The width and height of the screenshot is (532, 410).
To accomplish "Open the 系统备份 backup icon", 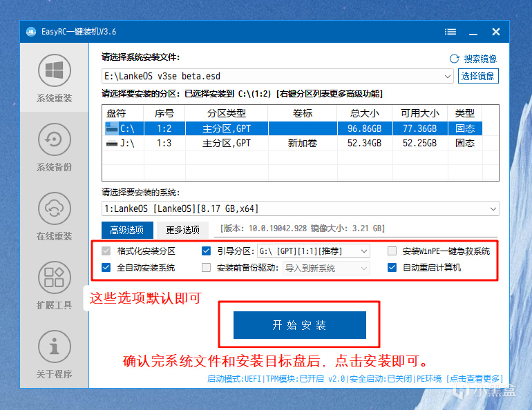I will 55,139.
